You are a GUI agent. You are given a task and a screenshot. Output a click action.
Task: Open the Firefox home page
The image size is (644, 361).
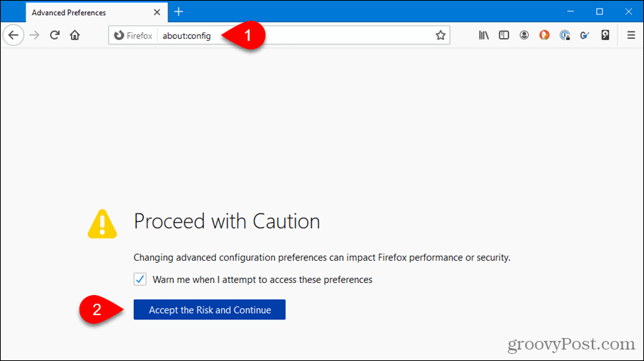coord(74,35)
